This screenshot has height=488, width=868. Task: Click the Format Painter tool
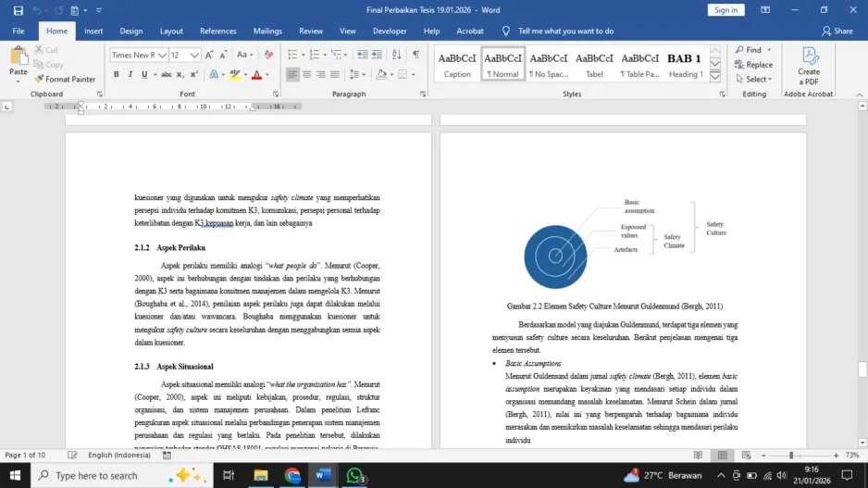[65, 80]
